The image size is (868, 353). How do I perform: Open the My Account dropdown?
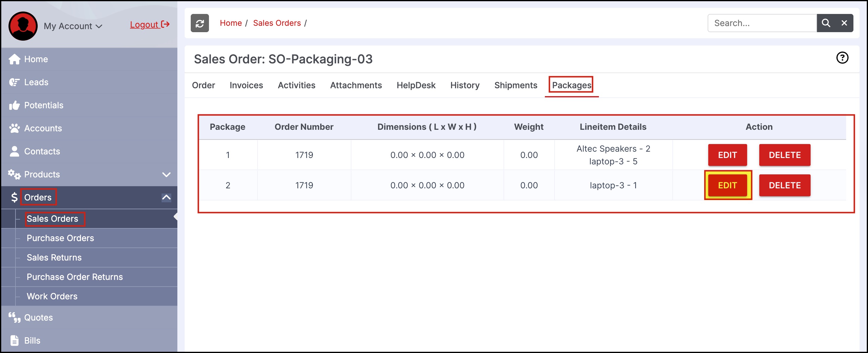coord(73,26)
